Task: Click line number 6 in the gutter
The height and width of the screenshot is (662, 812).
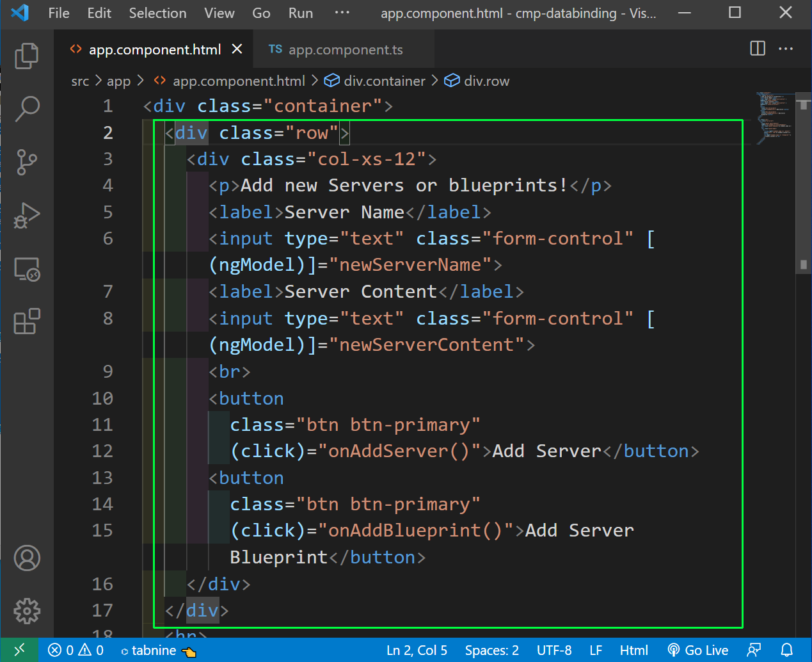Action: [x=107, y=238]
